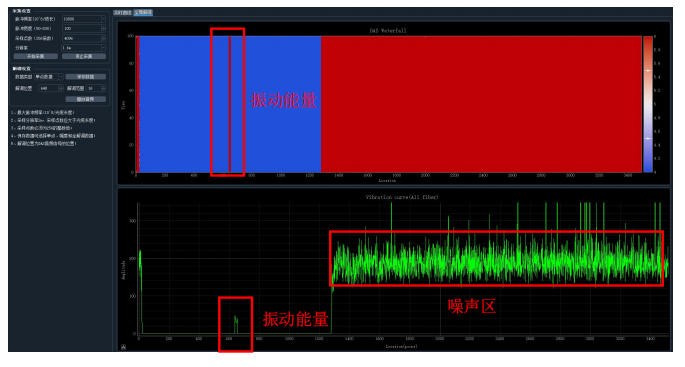Click the export button below demodulation range
This screenshot has width=685, height=367.
(86, 99)
